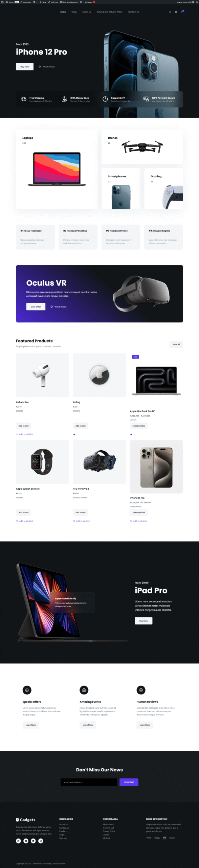199x868 pixels.
Task: Open Select options for iPhone 15 Pro
Action: point(139,512)
